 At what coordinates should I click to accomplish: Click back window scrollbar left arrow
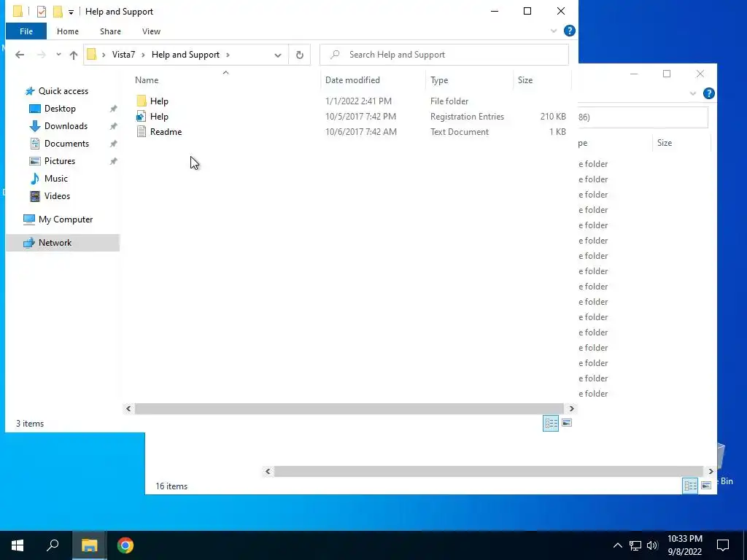tap(268, 472)
